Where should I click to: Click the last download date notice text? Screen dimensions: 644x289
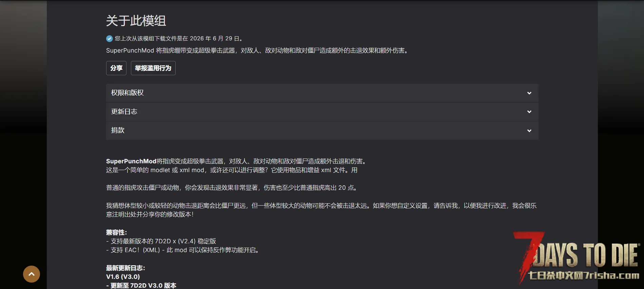180,39
